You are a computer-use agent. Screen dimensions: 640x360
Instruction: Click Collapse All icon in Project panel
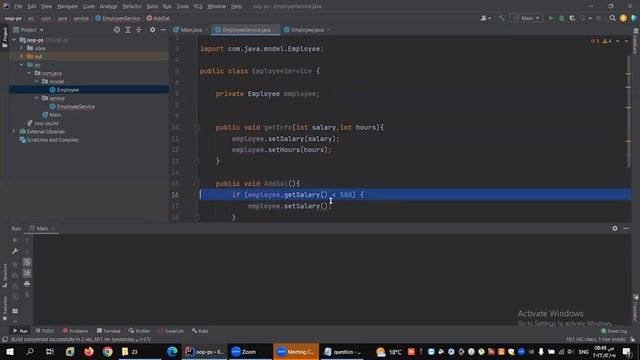pos(139,30)
